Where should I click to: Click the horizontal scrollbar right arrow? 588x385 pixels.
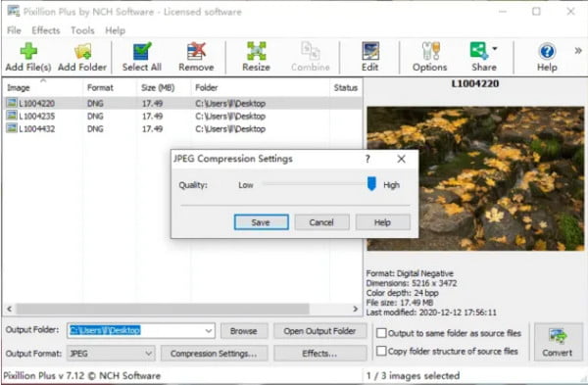coord(355,309)
